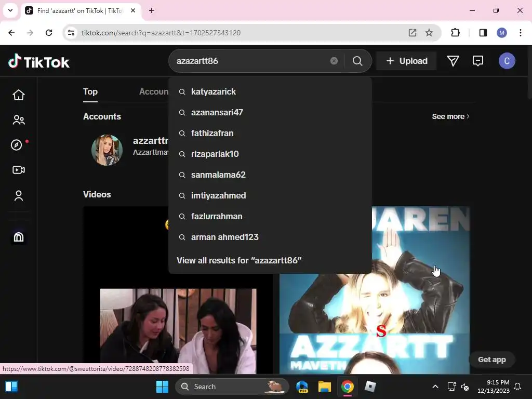Click the Get app button
Viewport: 532px width, 399px height.
coord(491,360)
